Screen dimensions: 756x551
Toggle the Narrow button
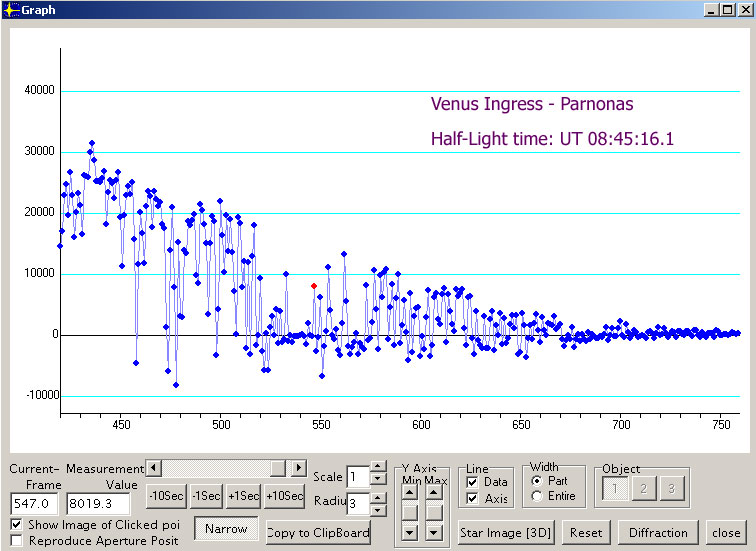pos(226,528)
